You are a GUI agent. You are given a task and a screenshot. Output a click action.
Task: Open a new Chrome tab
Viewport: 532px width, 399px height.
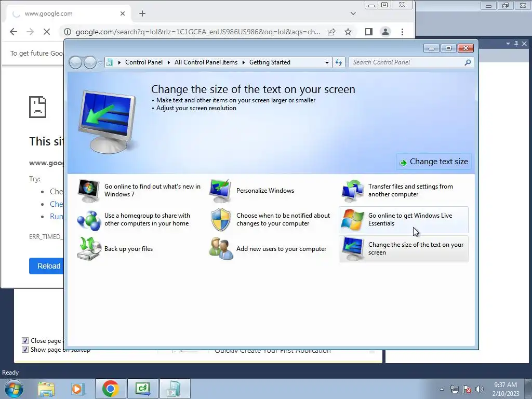click(x=142, y=14)
